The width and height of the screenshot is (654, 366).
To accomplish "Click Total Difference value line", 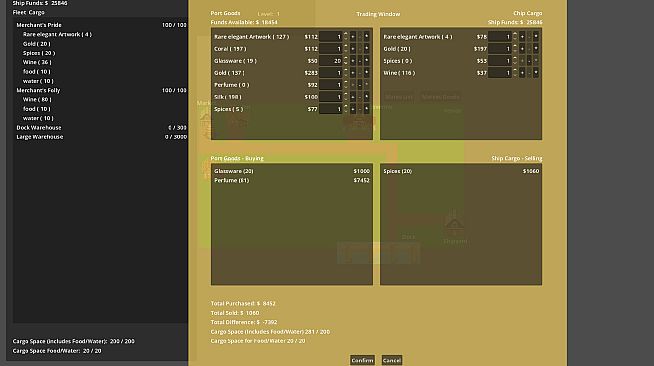I will (x=244, y=322).
